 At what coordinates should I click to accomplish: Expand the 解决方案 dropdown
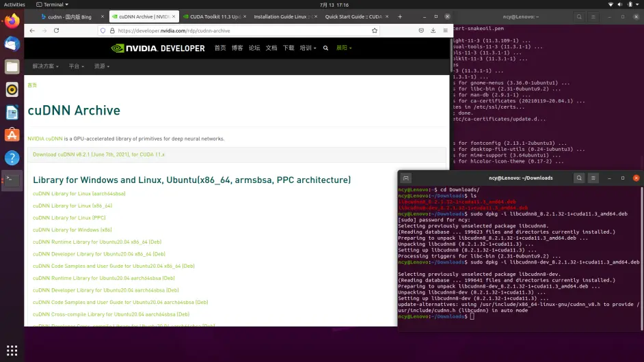tap(45, 66)
